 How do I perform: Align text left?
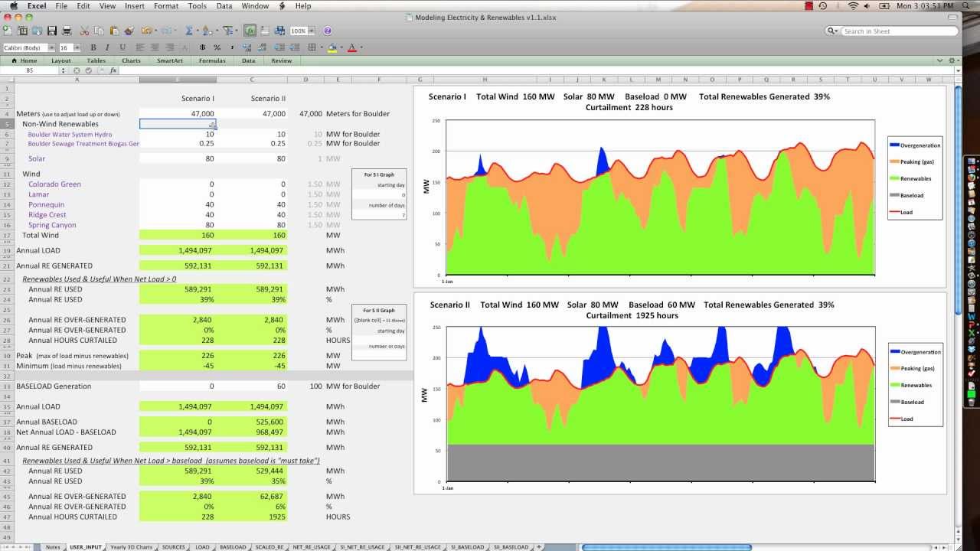[x=139, y=47]
